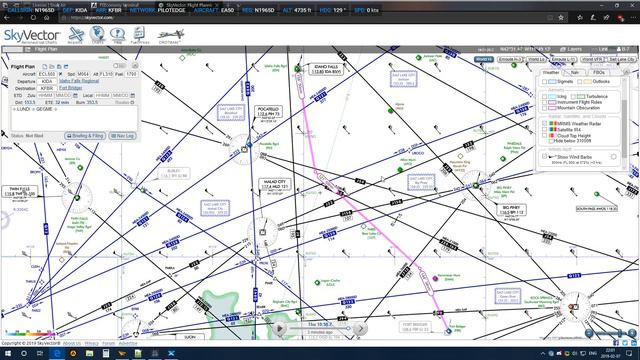Open the Zulu ETD calendar picker

tap(76, 96)
